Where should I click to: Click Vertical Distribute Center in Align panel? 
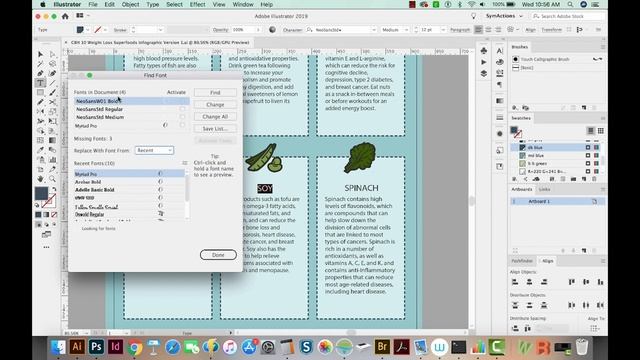529,305
